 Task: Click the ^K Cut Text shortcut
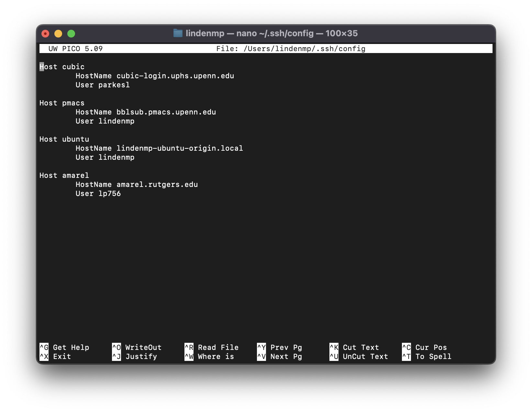click(354, 347)
